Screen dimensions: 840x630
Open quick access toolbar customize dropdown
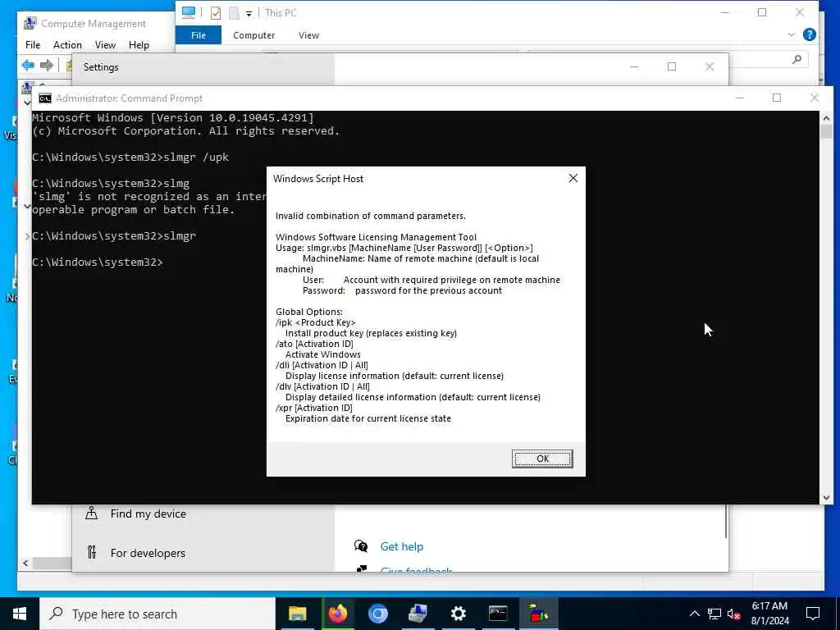click(x=249, y=13)
